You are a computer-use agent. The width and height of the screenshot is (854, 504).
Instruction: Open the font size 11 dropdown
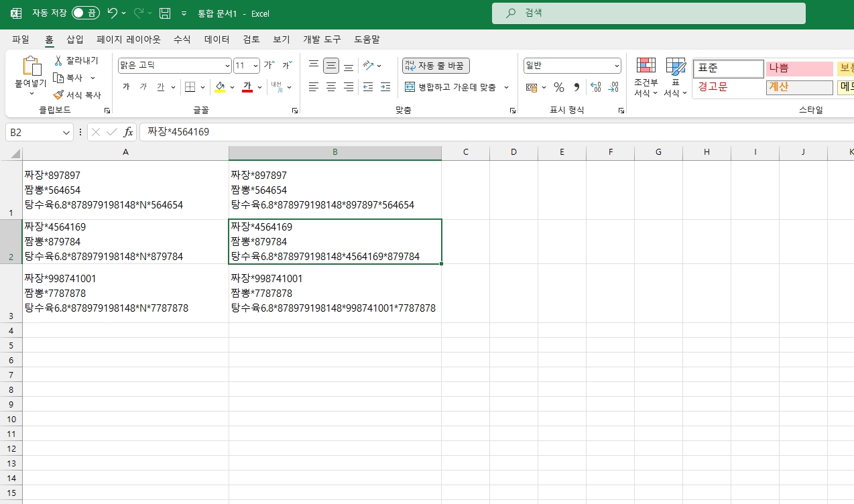coord(255,66)
